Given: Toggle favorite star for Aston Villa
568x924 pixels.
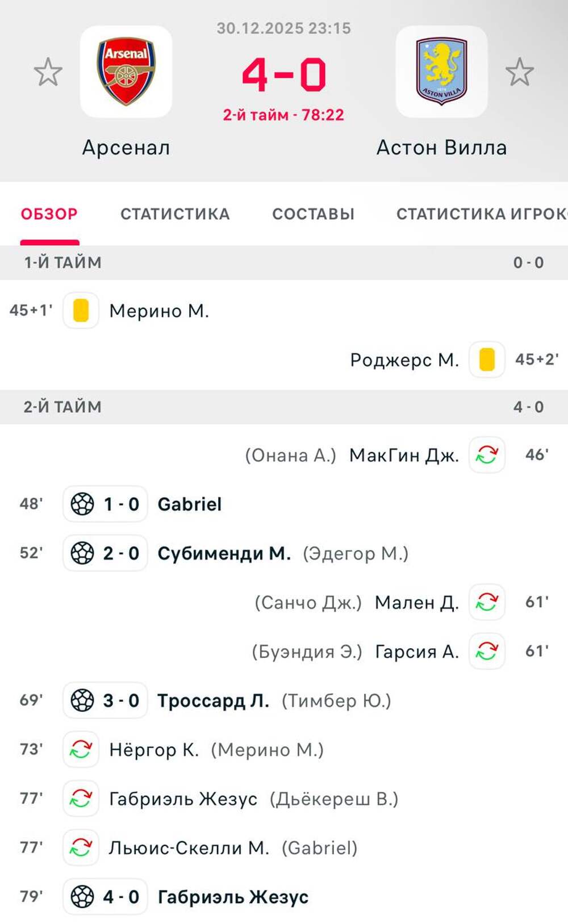Looking at the screenshot, I should coord(519,72).
